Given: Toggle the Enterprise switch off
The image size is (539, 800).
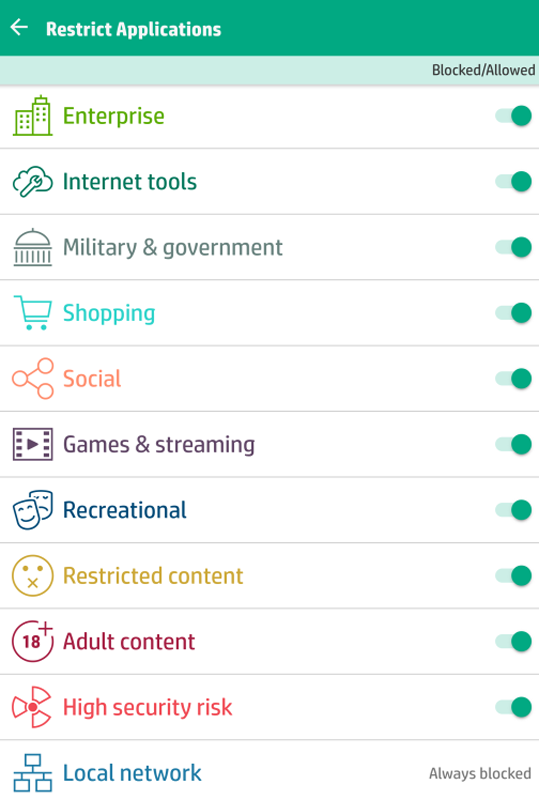Looking at the screenshot, I should [x=513, y=116].
